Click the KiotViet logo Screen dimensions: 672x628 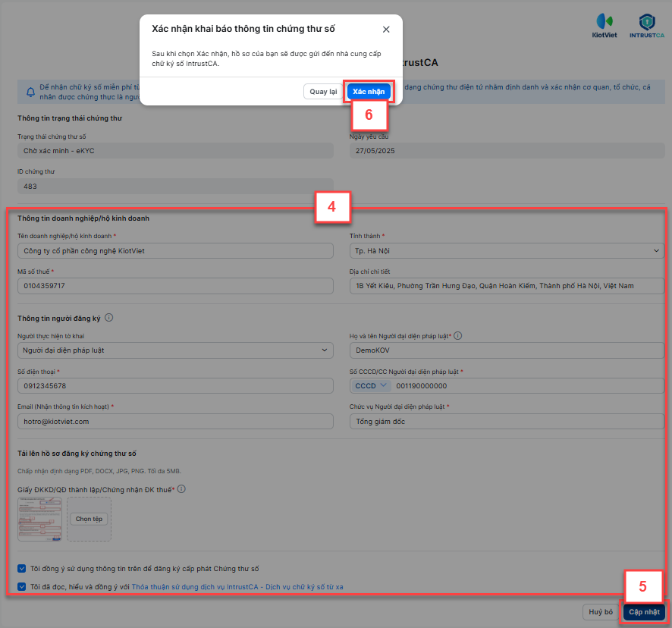coord(604,26)
